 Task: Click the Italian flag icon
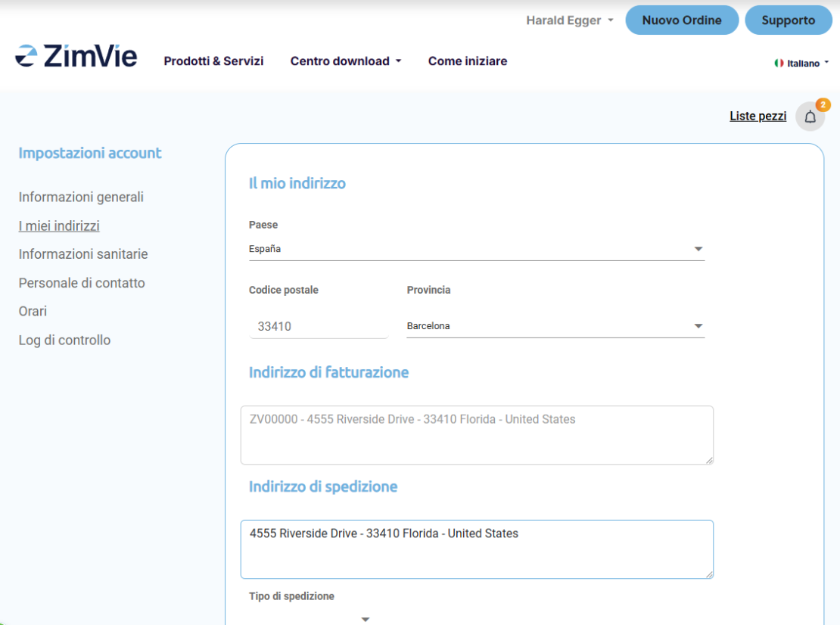click(x=779, y=64)
